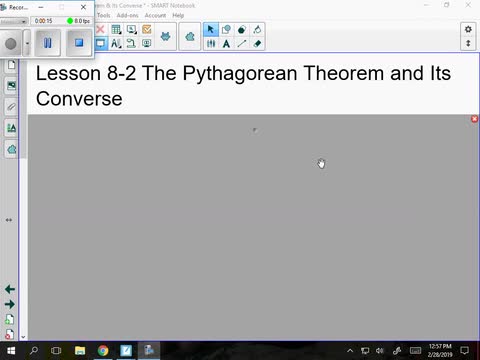Screen dimensions: 480x360
Task: Open the recorder menu dropdown
Action: [14, 21]
